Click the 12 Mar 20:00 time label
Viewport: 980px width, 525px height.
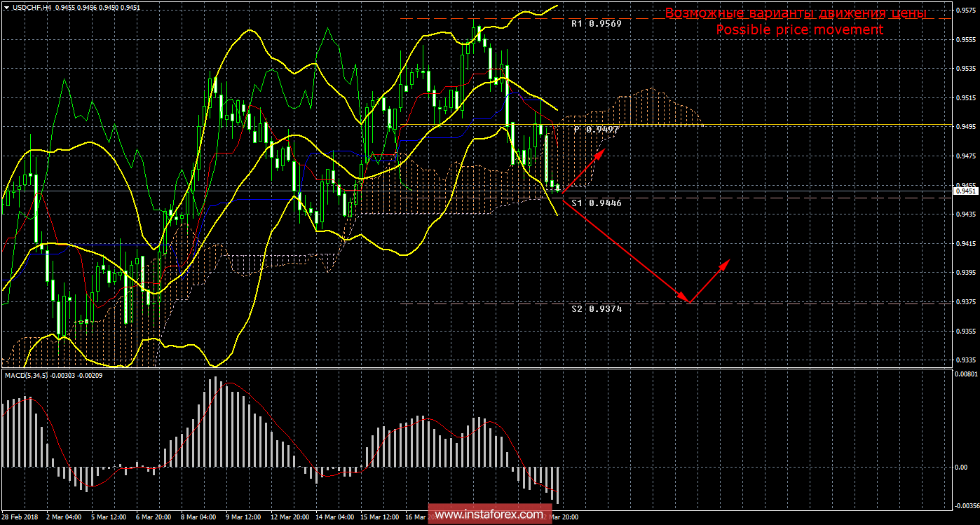coord(288,517)
